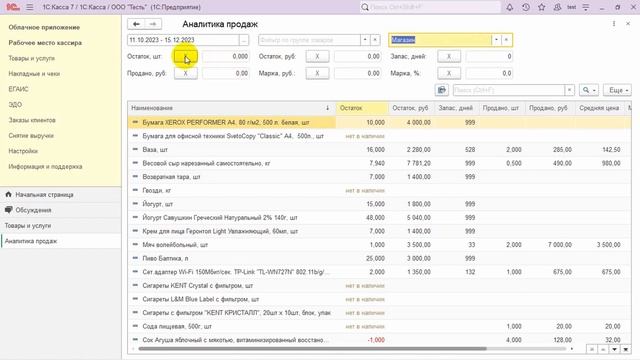Click the Маржа, % value field
The width and height of the screenshot is (640, 360).
[x=489, y=73]
